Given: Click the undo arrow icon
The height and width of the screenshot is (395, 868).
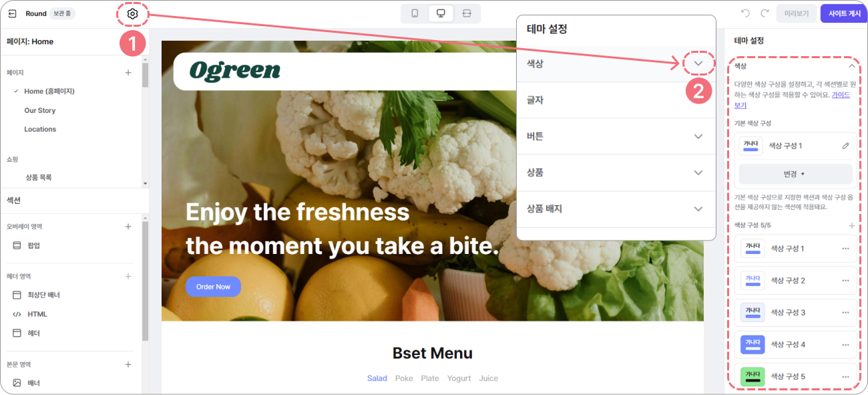Looking at the screenshot, I should (746, 13).
